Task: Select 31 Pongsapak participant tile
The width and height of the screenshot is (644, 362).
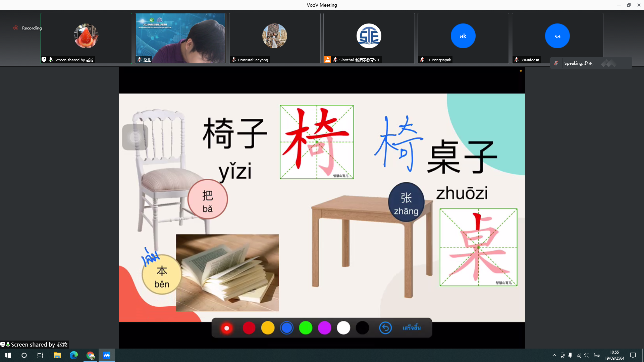Action: 463,38
